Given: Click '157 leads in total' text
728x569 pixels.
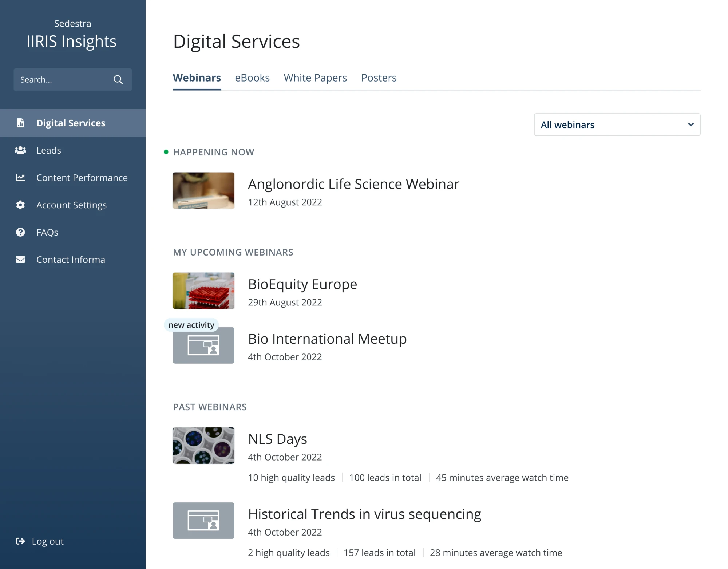Looking at the screenshot, I should [379, 553].
